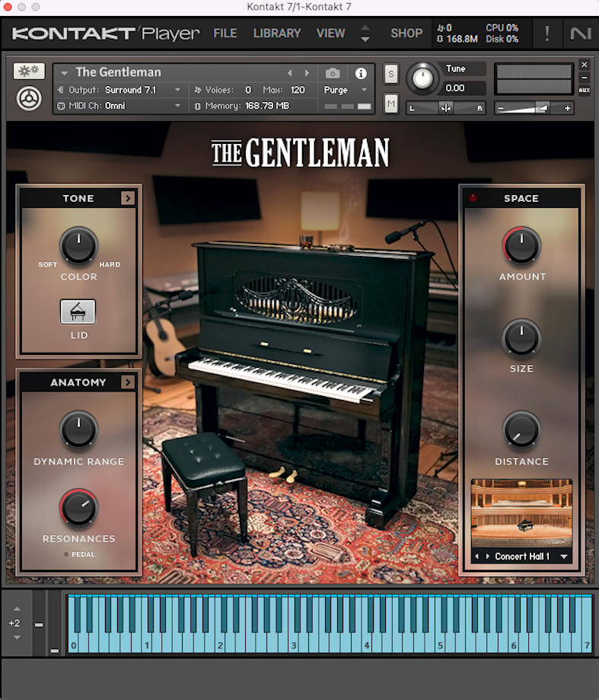Open the SHOP link
Image resolution: width=599 pixels, height=700 pixels.
(x=406, y=33)
